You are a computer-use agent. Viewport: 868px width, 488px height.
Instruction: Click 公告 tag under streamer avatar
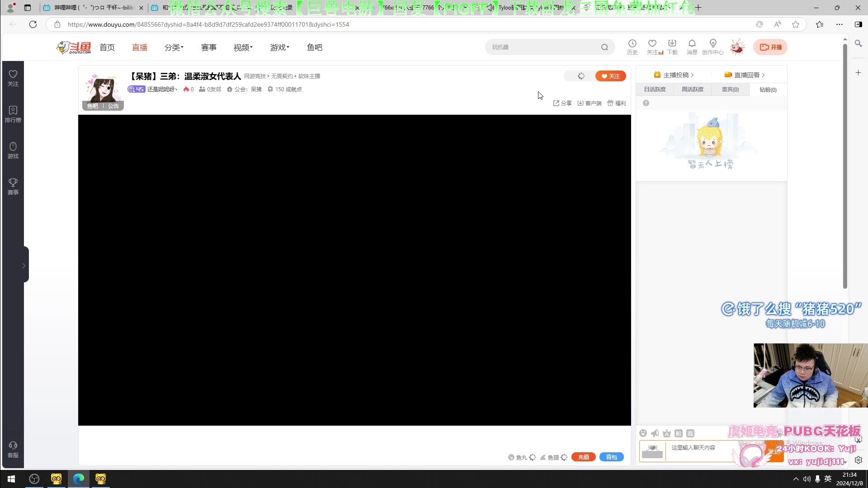(x=113, y=106)
